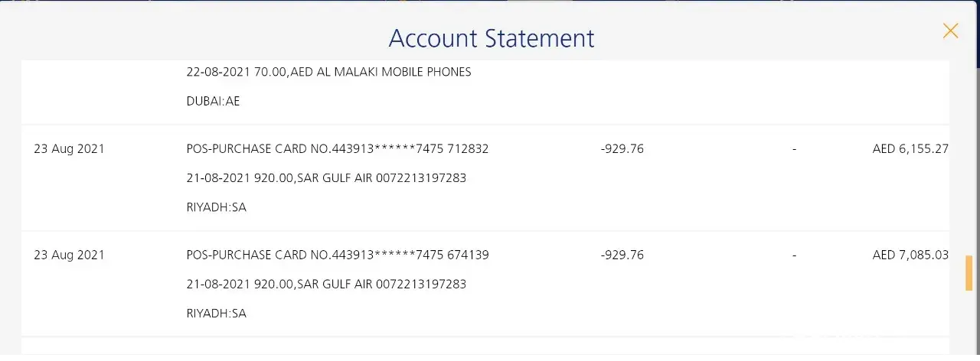Screen dimensions: 980x361
Task: Click the AED 6,155.27 balance
Action: [x=910, y=149]
